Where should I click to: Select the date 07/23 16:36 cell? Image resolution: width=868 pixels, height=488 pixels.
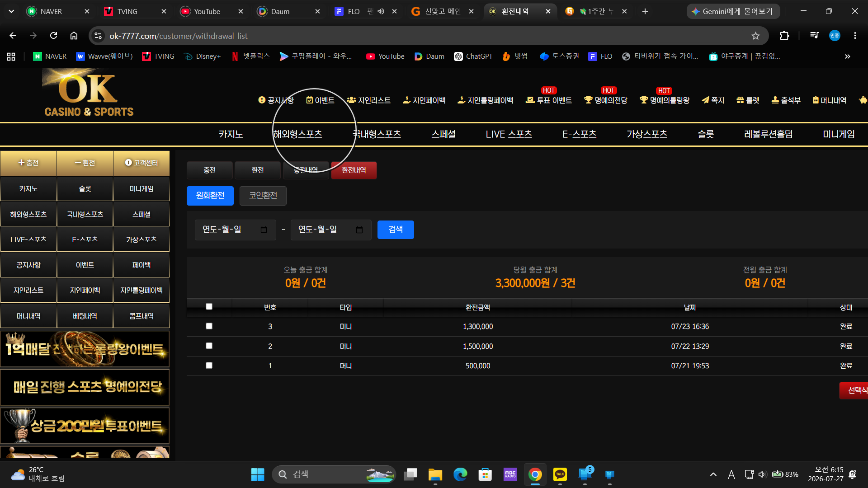[690, 326]
